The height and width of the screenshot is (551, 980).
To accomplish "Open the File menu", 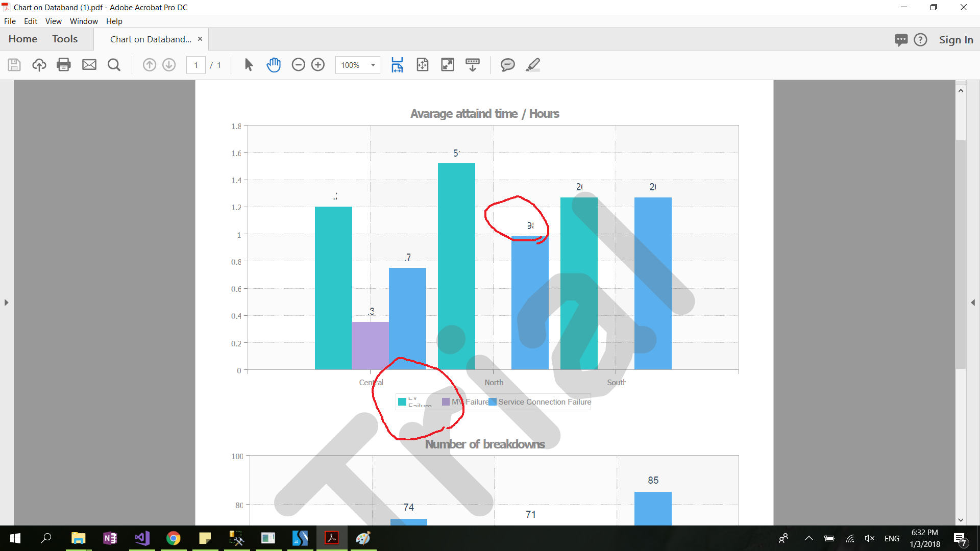I will [10, 21].
